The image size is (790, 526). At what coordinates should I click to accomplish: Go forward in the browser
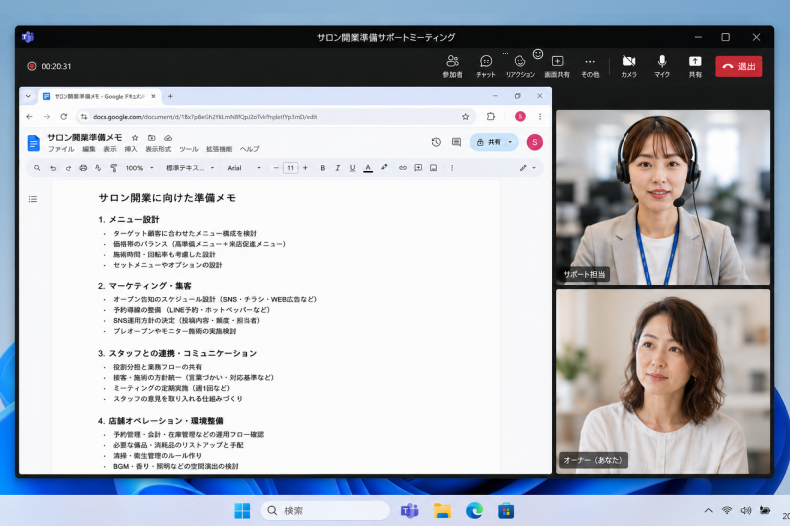[x=46, y=116]
